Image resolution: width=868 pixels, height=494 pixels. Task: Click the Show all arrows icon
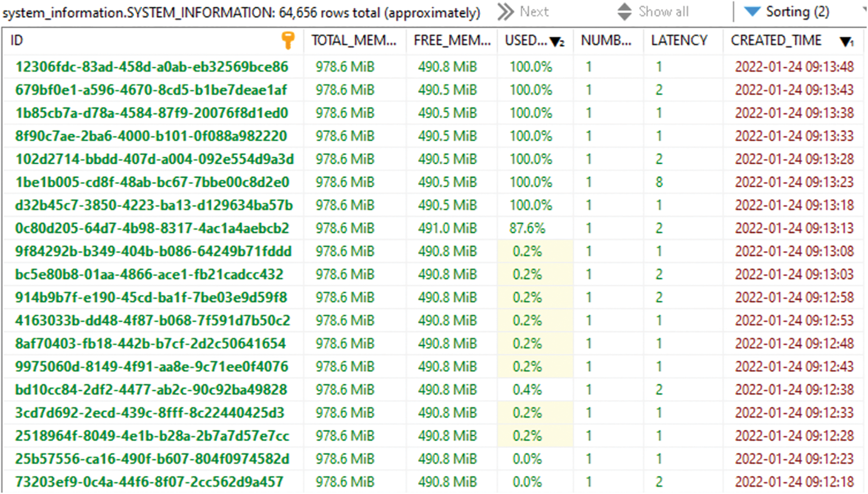tap(624, 12)
